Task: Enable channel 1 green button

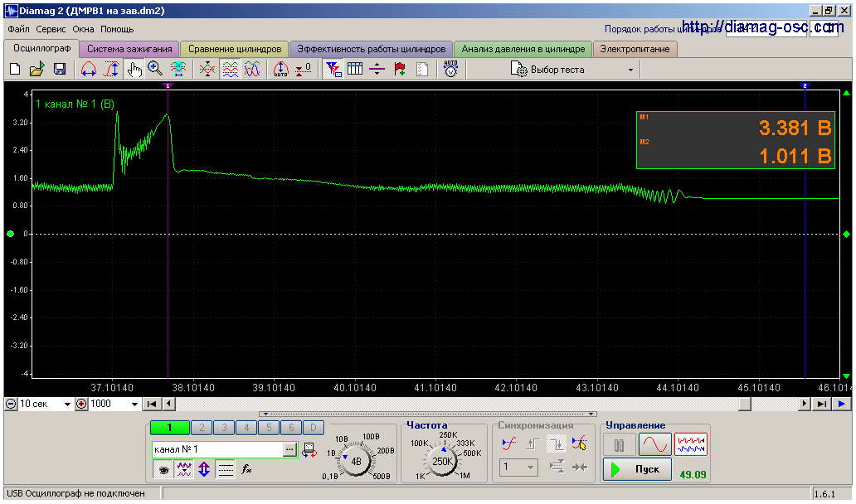Action: tap(170, 428)
